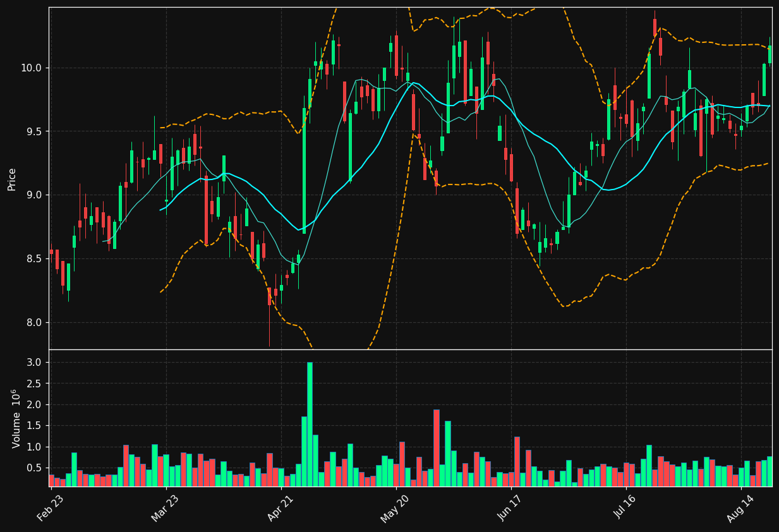Click the 2.5 volume axis label
The height and width of the screenshot is (532, 779).
coord(34,384)
